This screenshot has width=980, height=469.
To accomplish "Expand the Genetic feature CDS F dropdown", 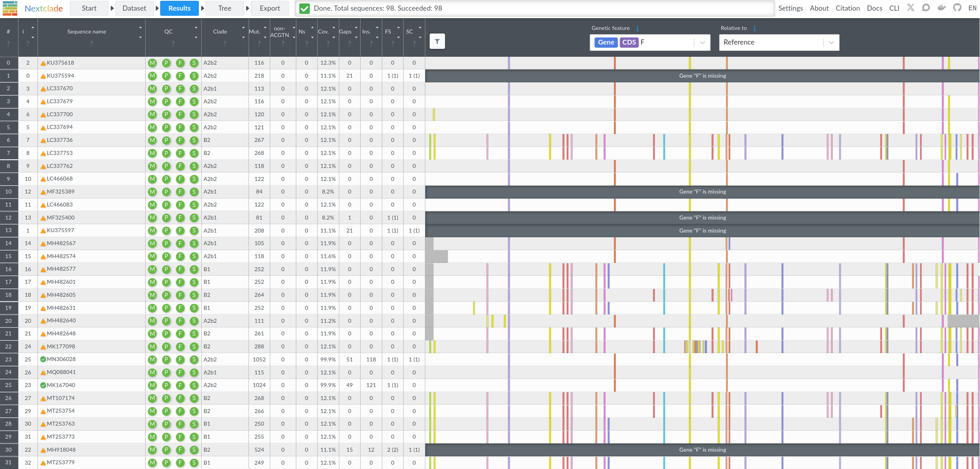I will (x=702, y=43).
